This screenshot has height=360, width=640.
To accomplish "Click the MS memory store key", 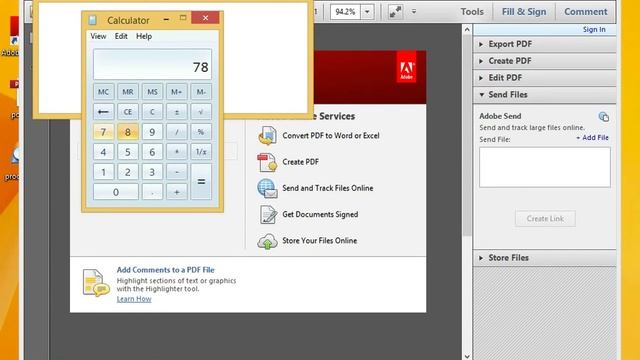I will [x=152, y=92].
